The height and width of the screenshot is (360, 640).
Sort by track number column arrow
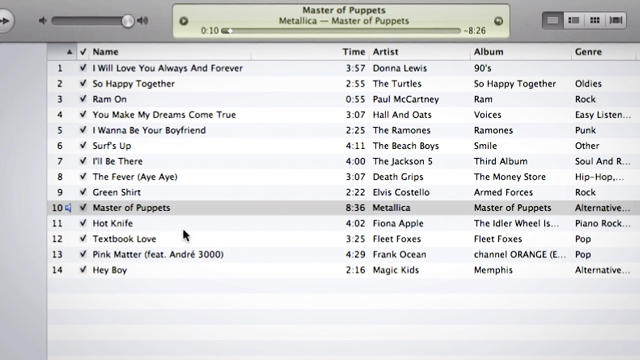pos(69,52)
